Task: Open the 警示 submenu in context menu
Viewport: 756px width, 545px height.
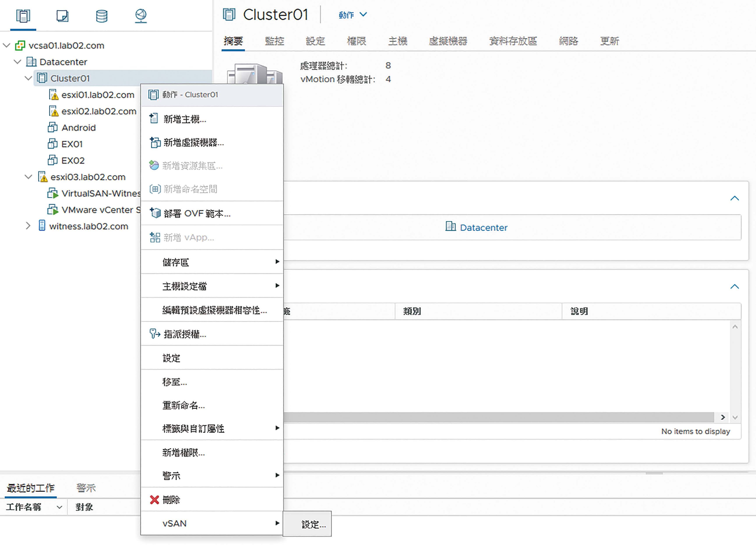Action: click(x=212, y=476)
